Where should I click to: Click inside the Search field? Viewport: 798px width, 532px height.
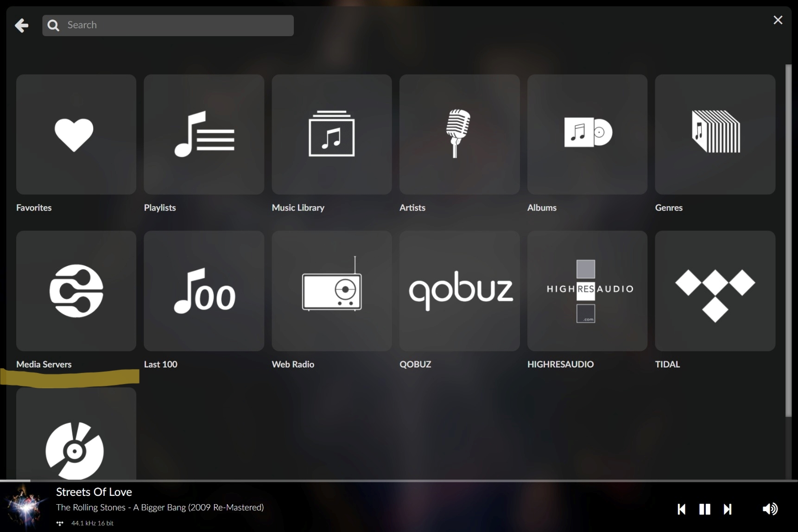pyautogui.click(x=167, y=25)
